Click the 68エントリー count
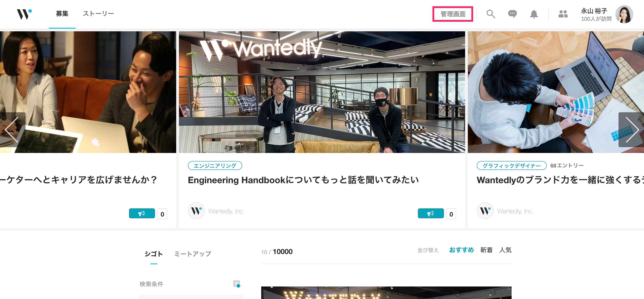The height and width of the screenshot is (299, 644). click(x=567, y=165)
